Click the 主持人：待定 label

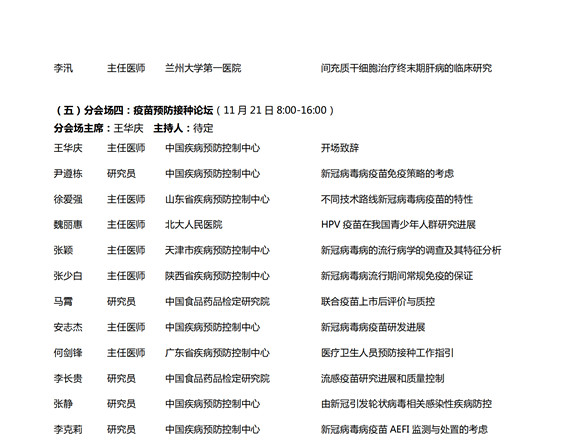pos(183,128)
